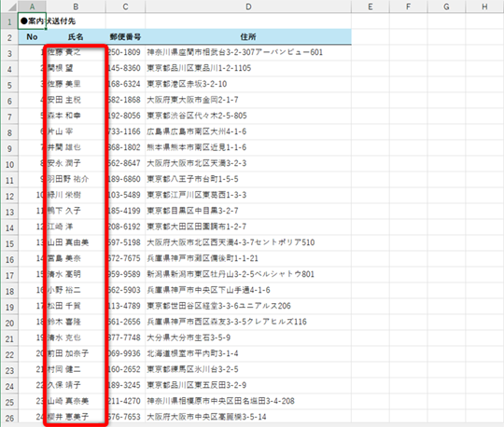Viewport: 504px width, 427px height.
Task: Select column G header
Action: (x=446, y=7)
